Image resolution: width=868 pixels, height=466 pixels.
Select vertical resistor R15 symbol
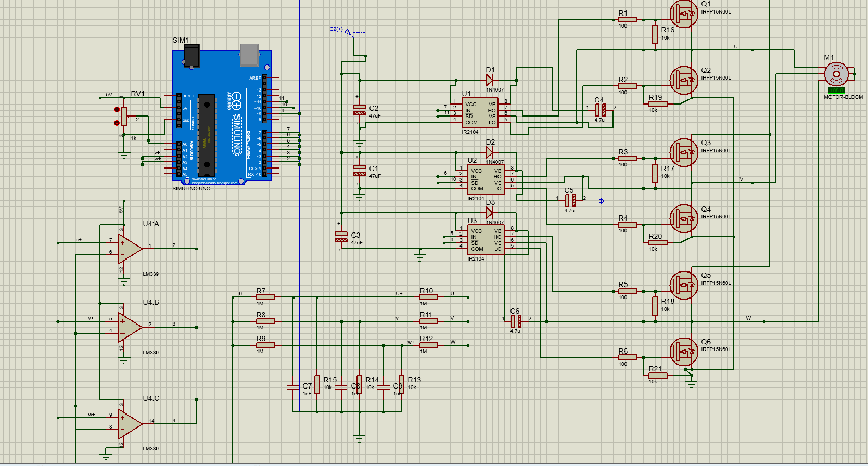317,385
